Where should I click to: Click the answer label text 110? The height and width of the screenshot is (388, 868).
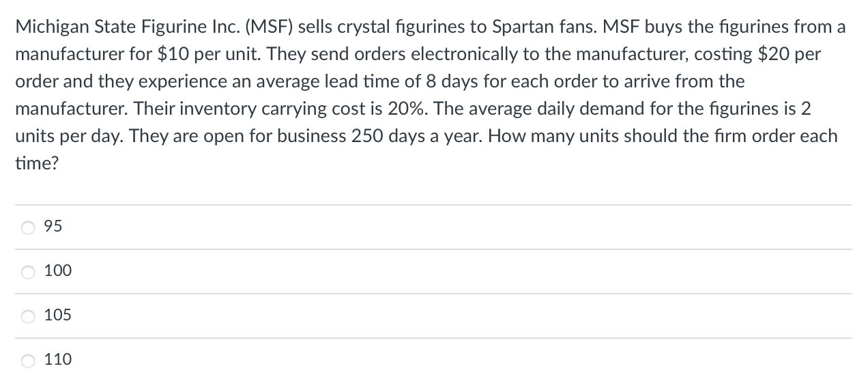pos(57,360)
